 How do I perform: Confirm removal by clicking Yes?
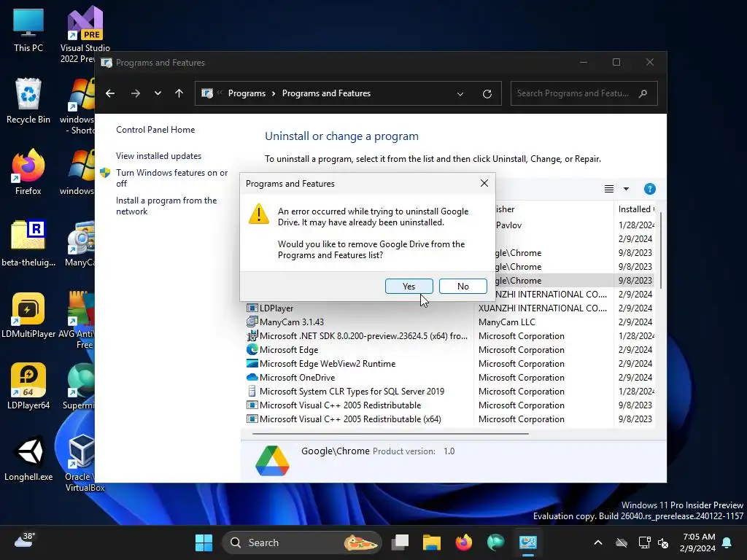click(x=409, y=286)
